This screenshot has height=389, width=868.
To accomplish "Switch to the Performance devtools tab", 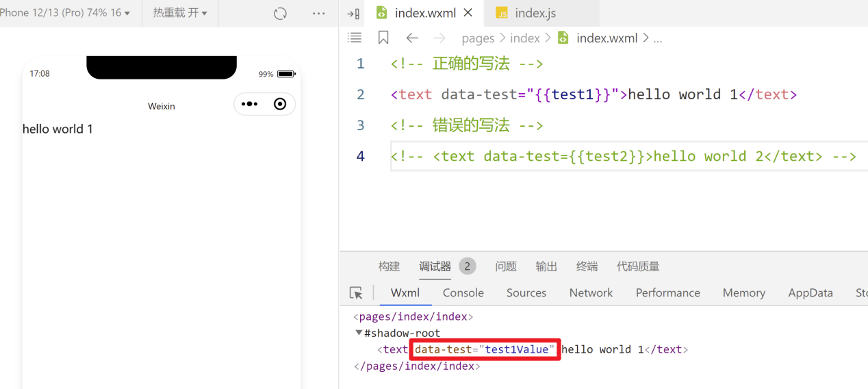I will tap(668, 292).
